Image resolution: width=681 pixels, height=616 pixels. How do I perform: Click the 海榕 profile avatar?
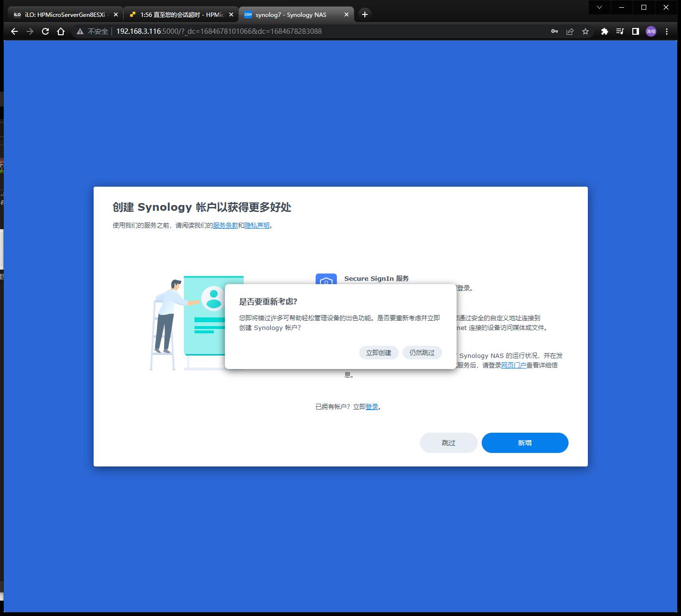pos(651,31)
